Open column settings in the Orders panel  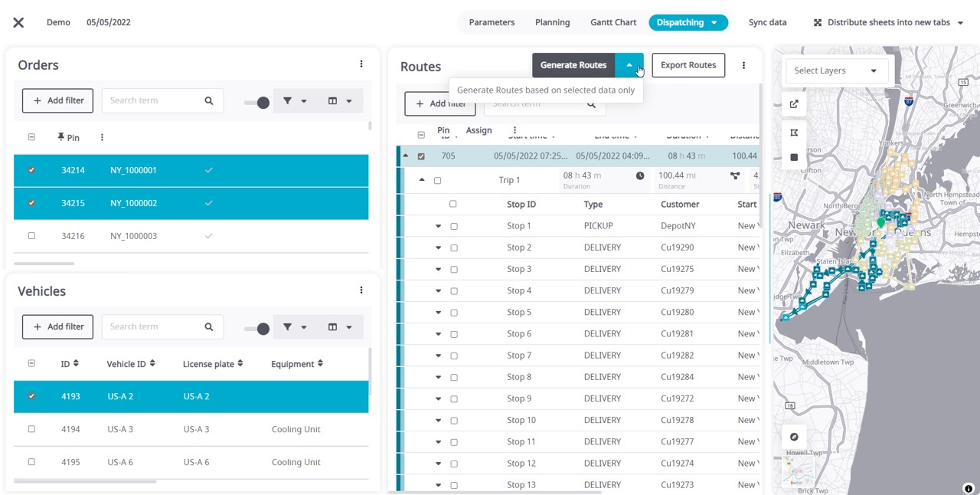click(334, 100)
